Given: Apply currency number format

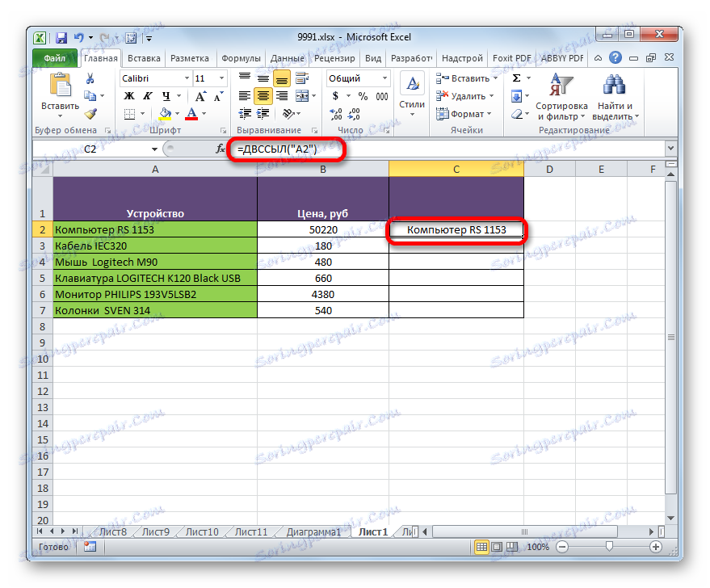Looking at the screenshot, I should click(x=335, y=96).
